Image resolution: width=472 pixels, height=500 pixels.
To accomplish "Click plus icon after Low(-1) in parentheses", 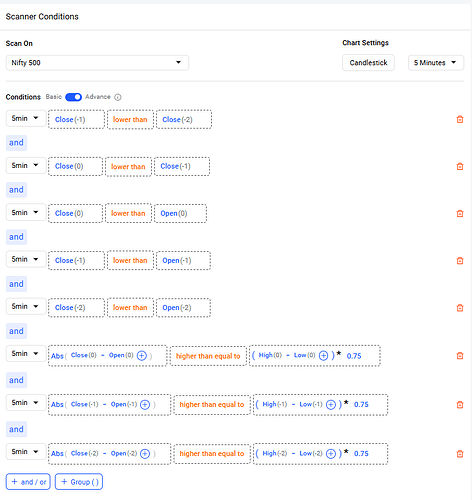I will [x=330, y=405].
